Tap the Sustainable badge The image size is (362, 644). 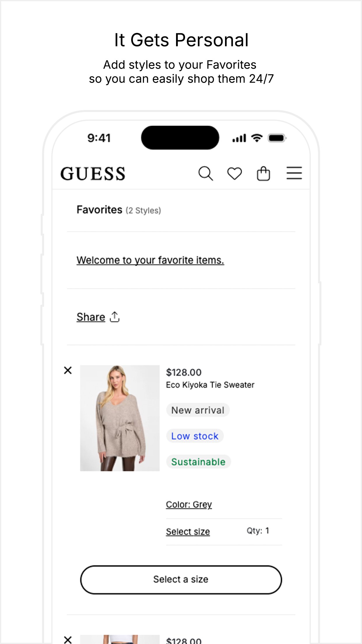(198, 462)
